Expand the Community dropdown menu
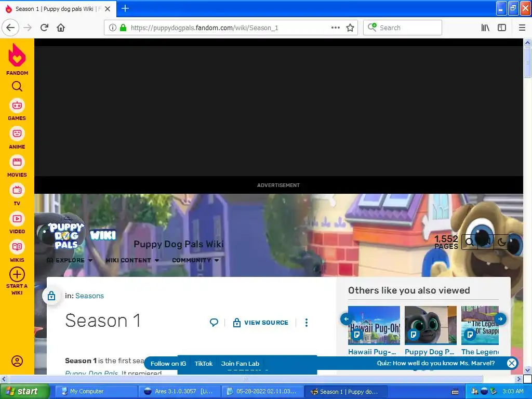 pyautogui.click(x=195, y=260)
